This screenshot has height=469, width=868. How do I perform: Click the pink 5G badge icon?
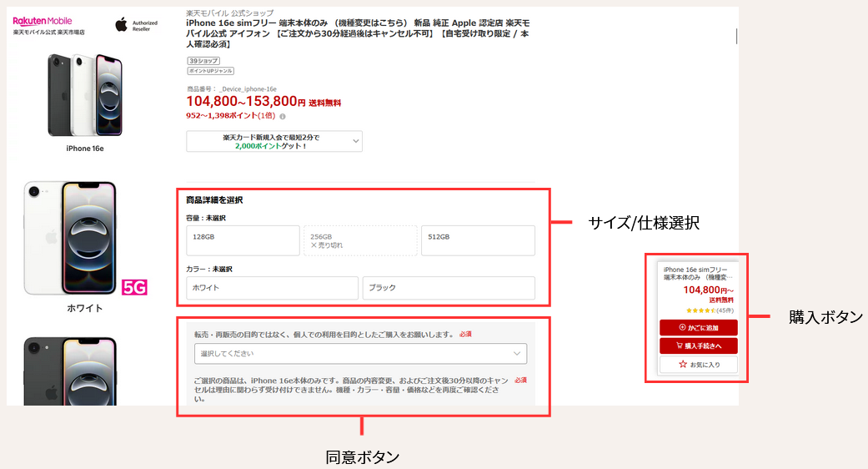click(134, 288)
